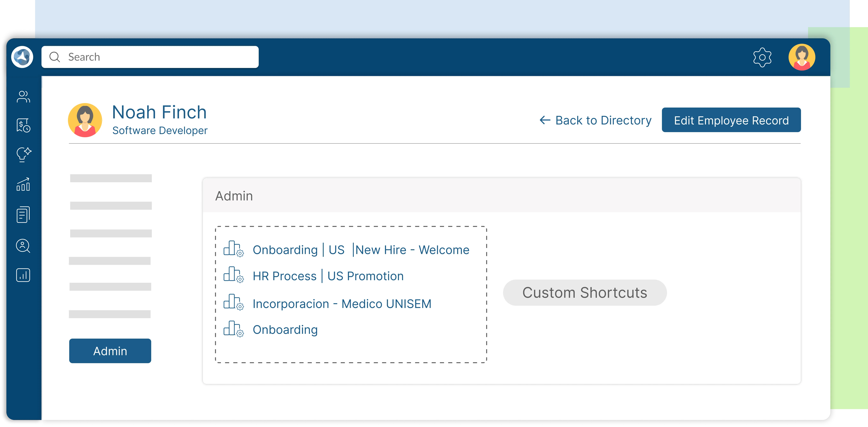Open HR Process US Promotion shortcut
The height and width of the screenshot is (427, 868).
pos(328,276)
